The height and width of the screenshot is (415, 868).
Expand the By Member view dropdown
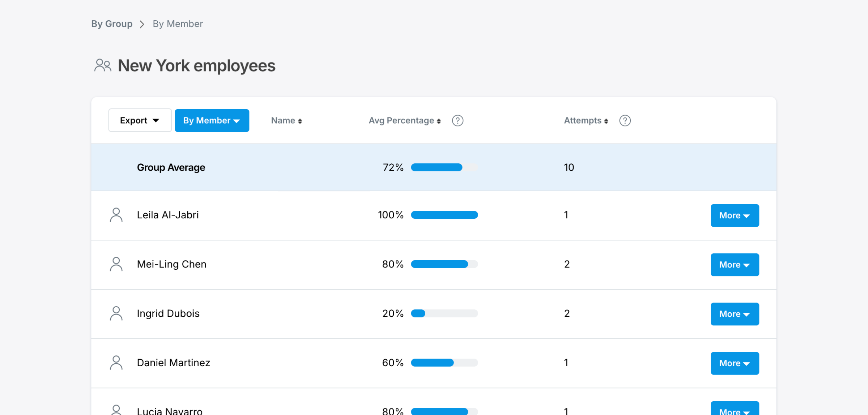[212, 120]
